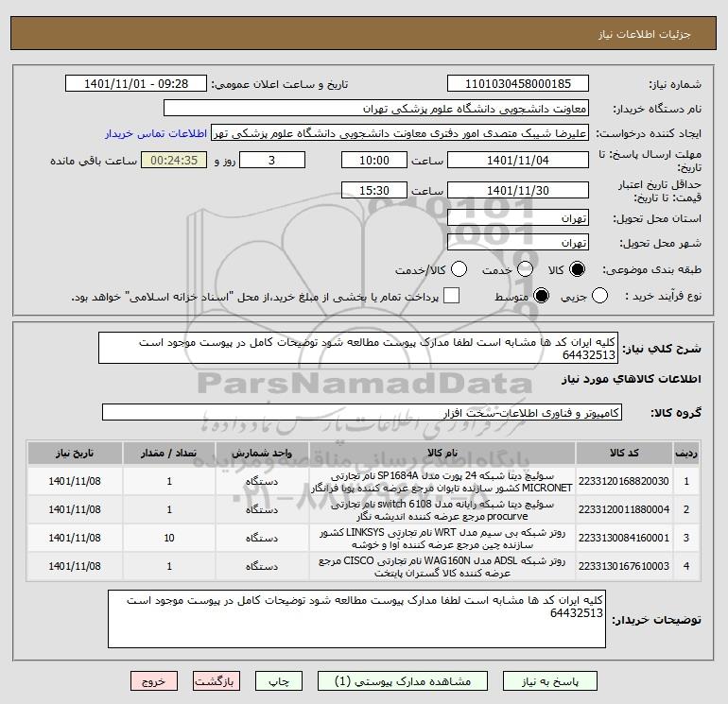
Task: Click unit دستگاه in row 4
Action: coord(262,566)
